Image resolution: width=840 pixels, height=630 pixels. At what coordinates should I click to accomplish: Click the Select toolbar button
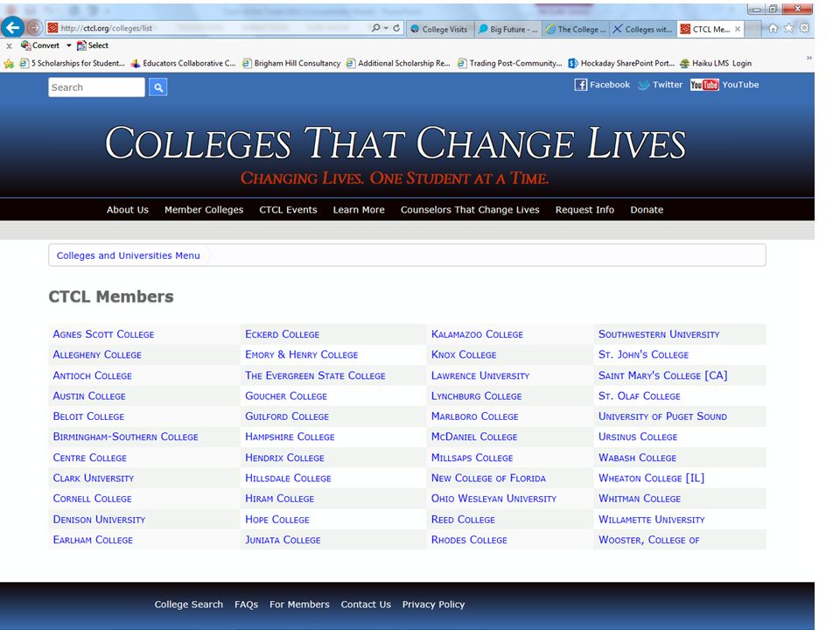93,45
